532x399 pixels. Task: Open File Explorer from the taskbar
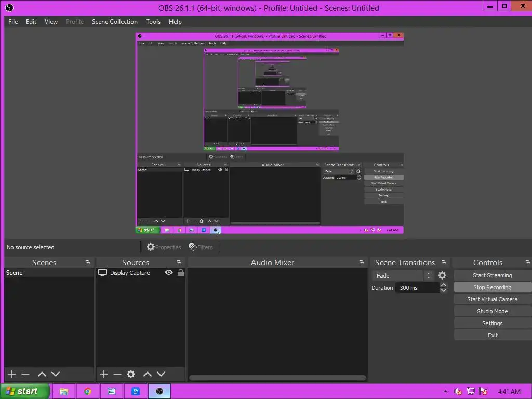[x=64, y=392]
